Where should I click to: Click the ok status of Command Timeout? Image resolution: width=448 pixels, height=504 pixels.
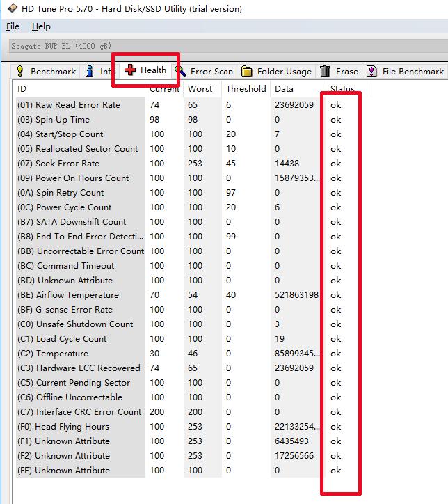point(336,266)
